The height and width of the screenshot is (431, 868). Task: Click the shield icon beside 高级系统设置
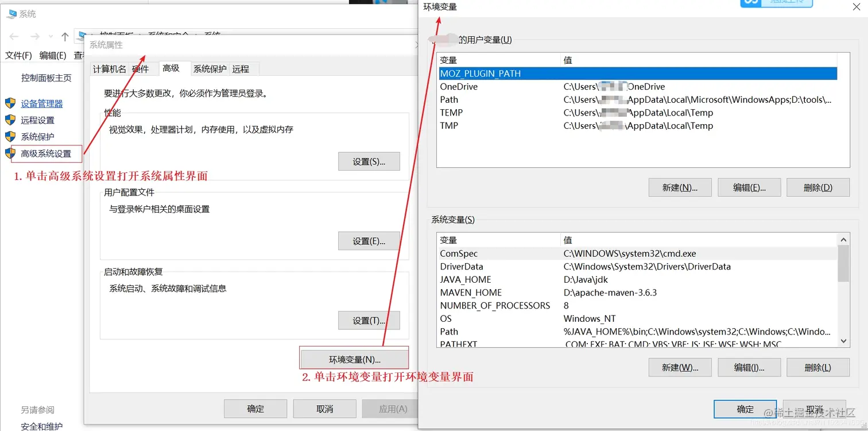(10, 153)
